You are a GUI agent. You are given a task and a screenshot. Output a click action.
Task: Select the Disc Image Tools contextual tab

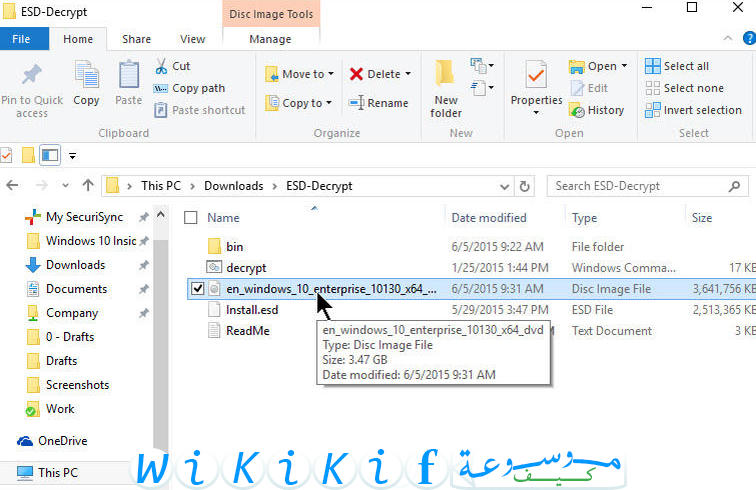click(x=271, y=14)
